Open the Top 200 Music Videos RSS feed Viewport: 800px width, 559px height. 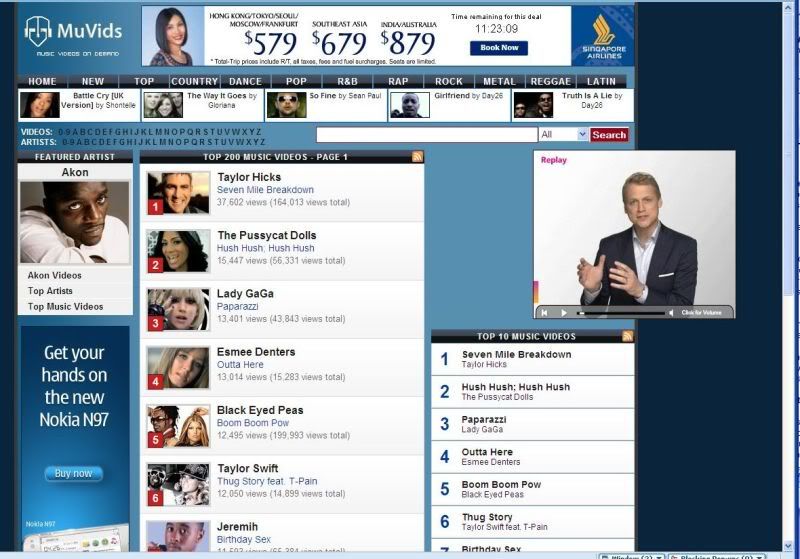click(417, 157)
